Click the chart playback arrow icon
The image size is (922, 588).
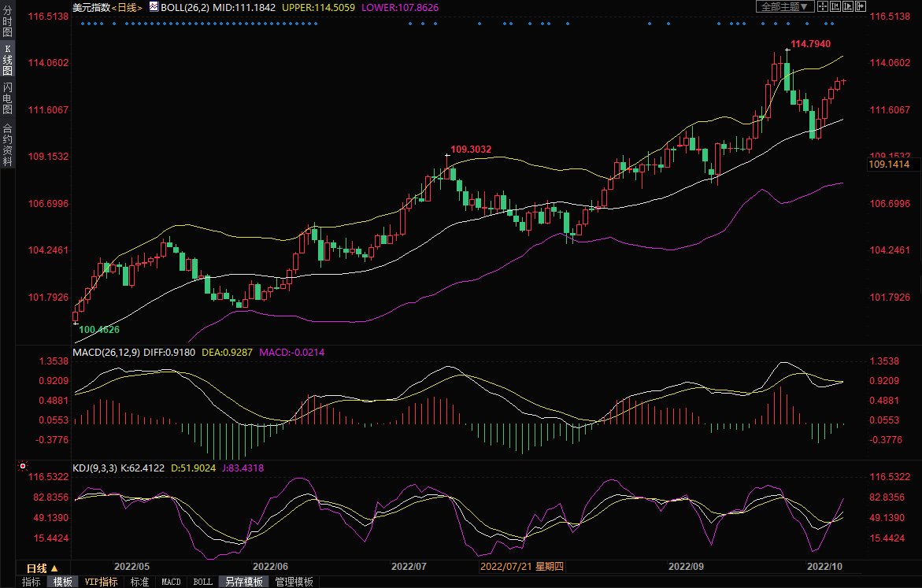tap(848, 6)
